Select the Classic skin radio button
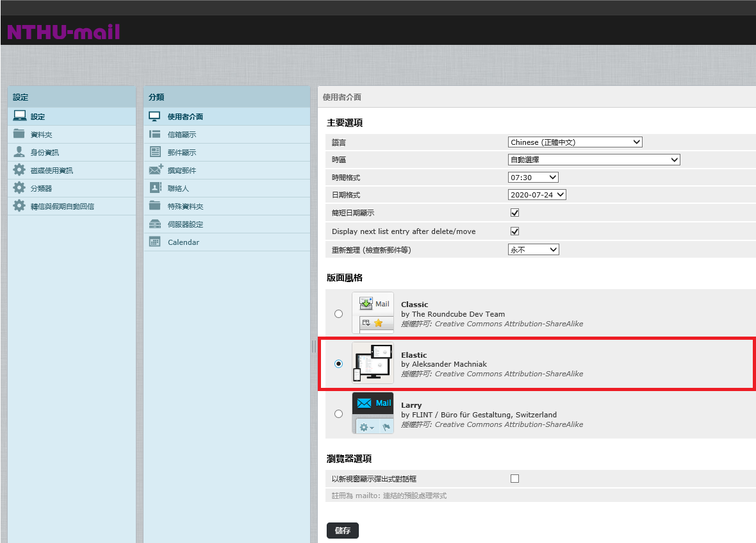This screenshot has width=756, height=543. click(x=338, y=313)
